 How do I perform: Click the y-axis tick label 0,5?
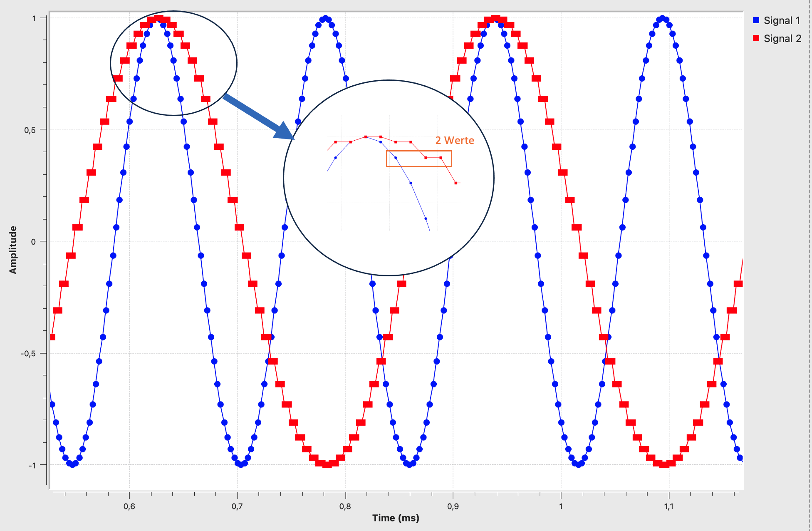point(30,130)
